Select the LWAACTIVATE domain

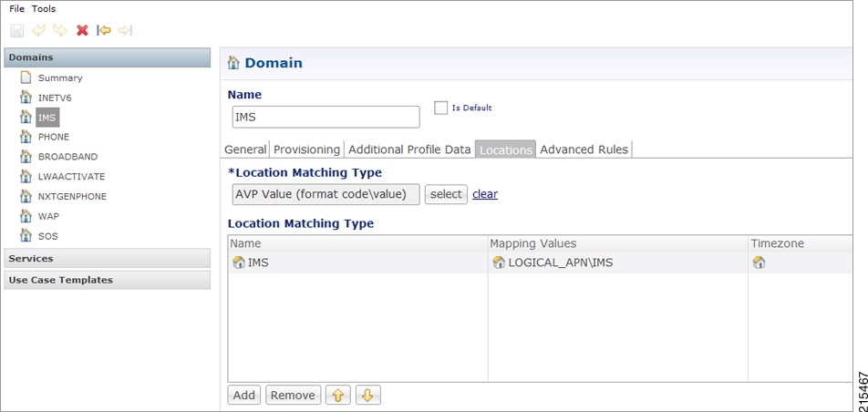pyautogui.click(x=71, y=177)
